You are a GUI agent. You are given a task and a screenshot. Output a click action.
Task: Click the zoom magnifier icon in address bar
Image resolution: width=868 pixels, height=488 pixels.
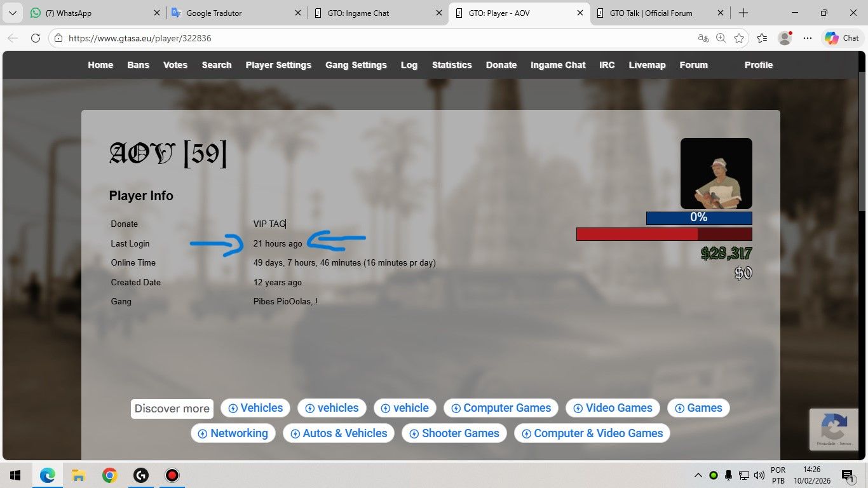coord(721,38)
